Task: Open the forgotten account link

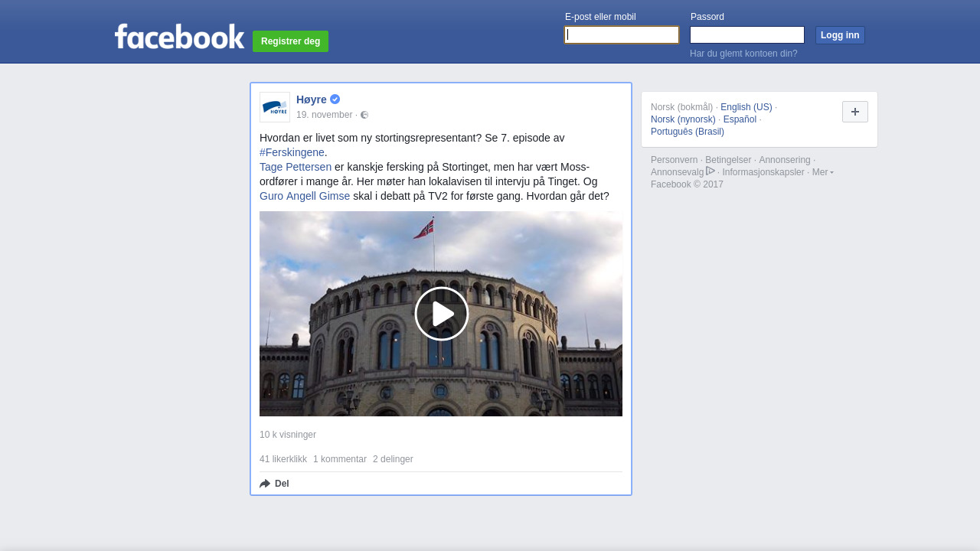Action: pyautogui.click(x=743, y=54)
